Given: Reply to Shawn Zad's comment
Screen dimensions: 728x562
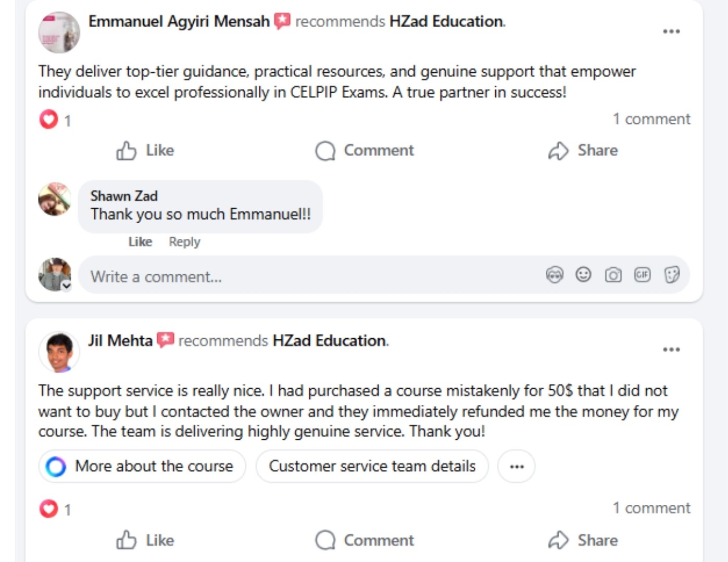Looking at the screenshot, I should (x=184, y=242).
